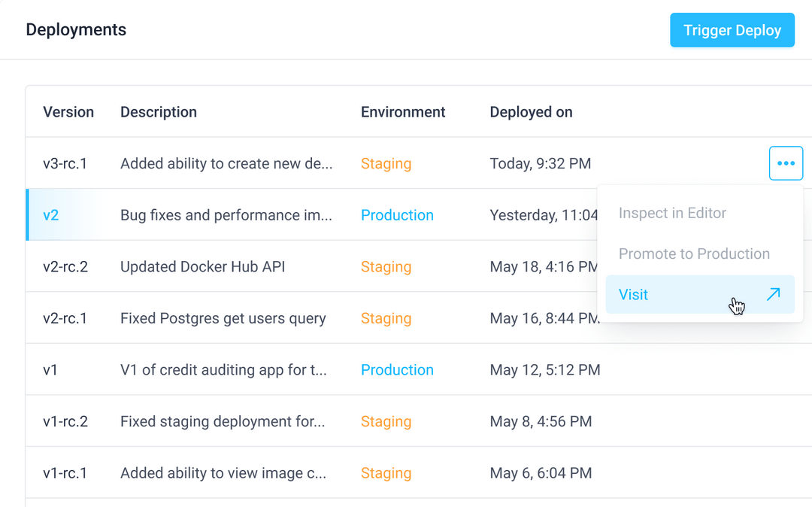Click the version label v2-rc.2
The image size is (812, 507).
[x=66, y=266]
